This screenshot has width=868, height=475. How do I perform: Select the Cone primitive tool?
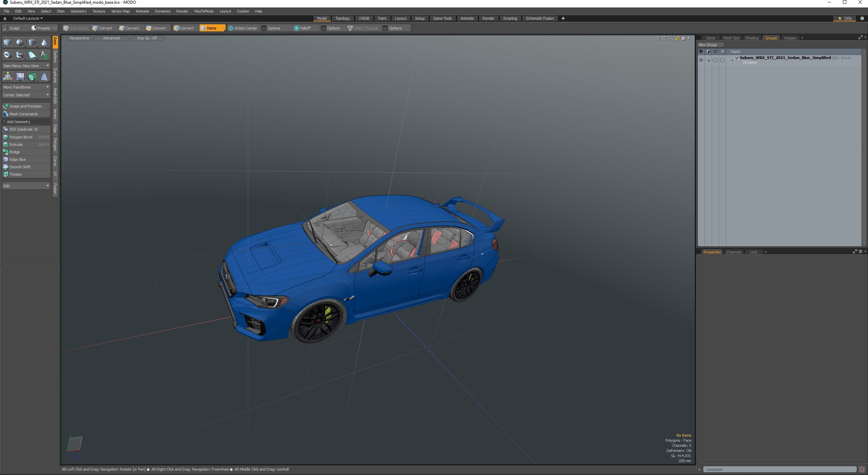click(x=44, y=42)
